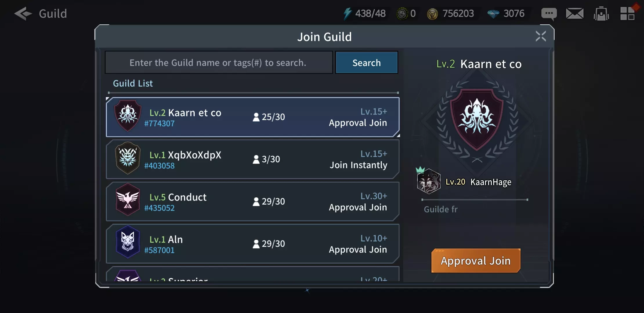Click the Search button
Screen dimensions: 644x313
click(366, 63)
